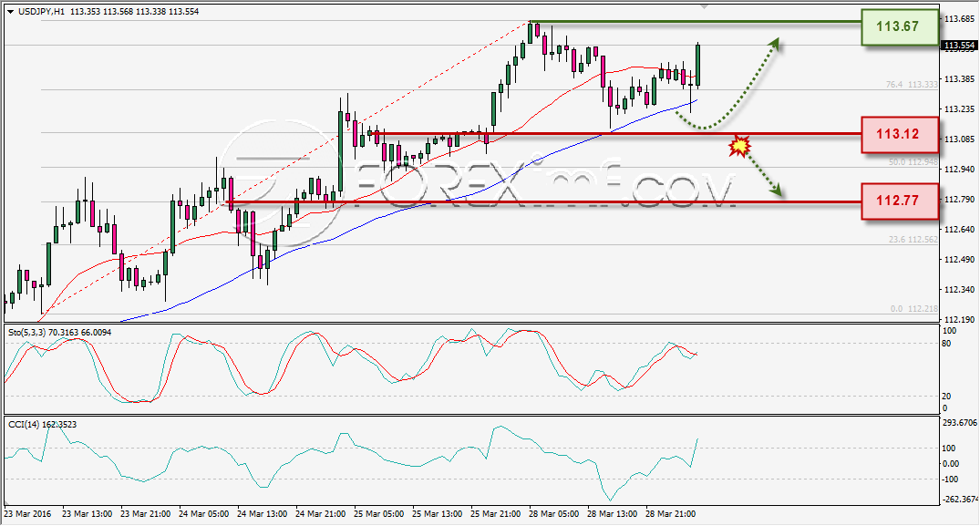The image size is (980, 526).
Task: Open the USDJPY,H1 chart dropdown arrow
Action: click(x=11, y=12)
